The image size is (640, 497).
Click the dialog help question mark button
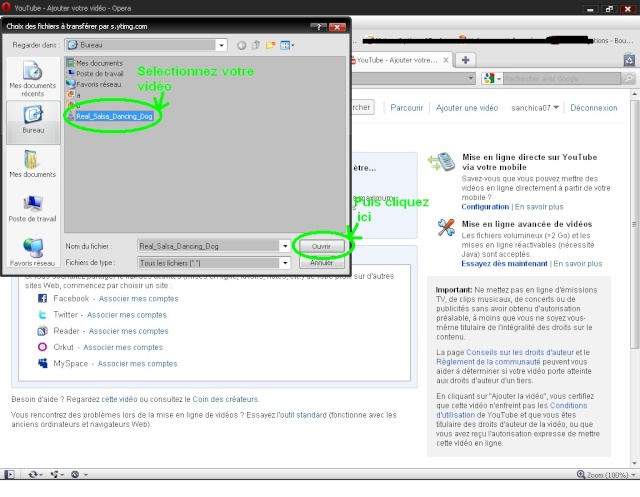pyautogui.click(x=318, y=27)
